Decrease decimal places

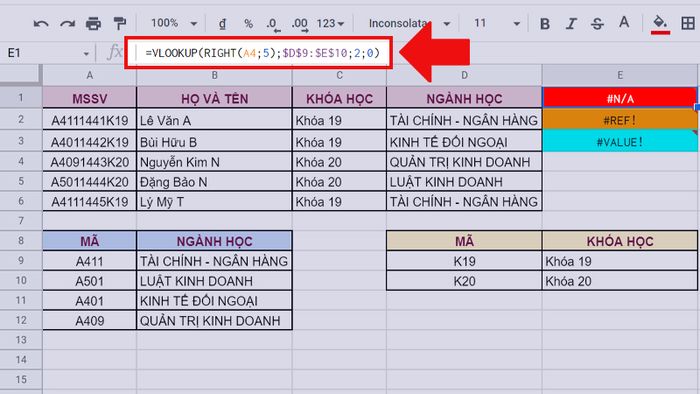click(273, 25)
